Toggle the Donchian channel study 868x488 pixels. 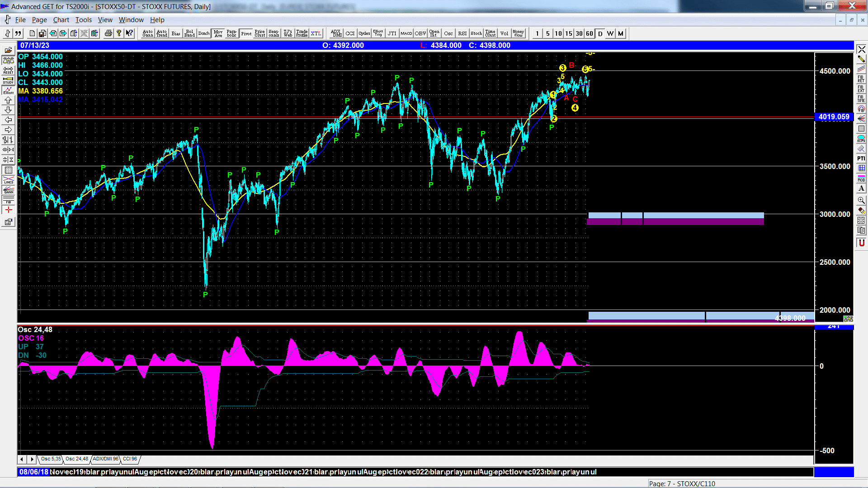pyautogui.click(x=204, y=33)
